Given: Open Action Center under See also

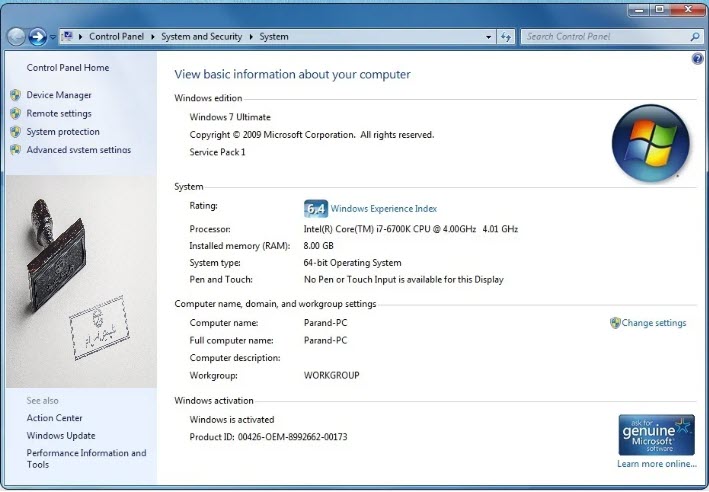Looking at the screenshot, I should click(54, 418).
